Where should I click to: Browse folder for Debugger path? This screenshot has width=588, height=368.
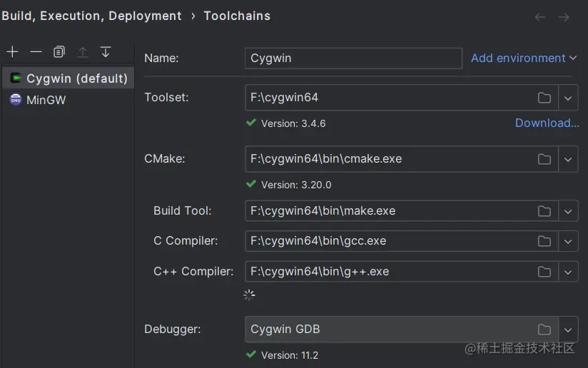(x=544, y=329)
